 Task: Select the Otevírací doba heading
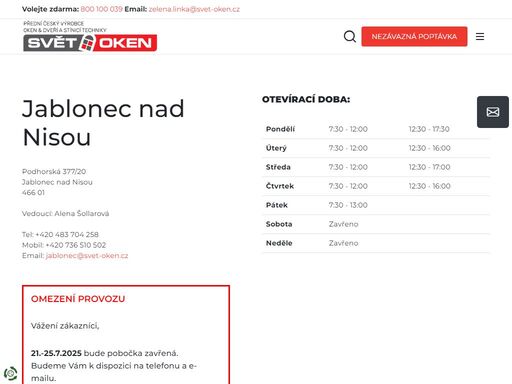306,99
